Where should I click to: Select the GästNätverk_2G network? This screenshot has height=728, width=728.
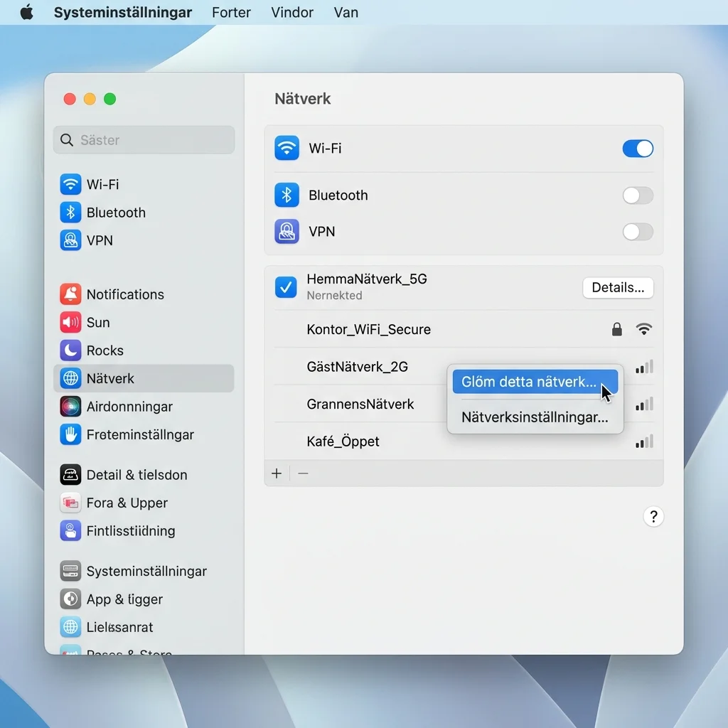coord(357,367)
